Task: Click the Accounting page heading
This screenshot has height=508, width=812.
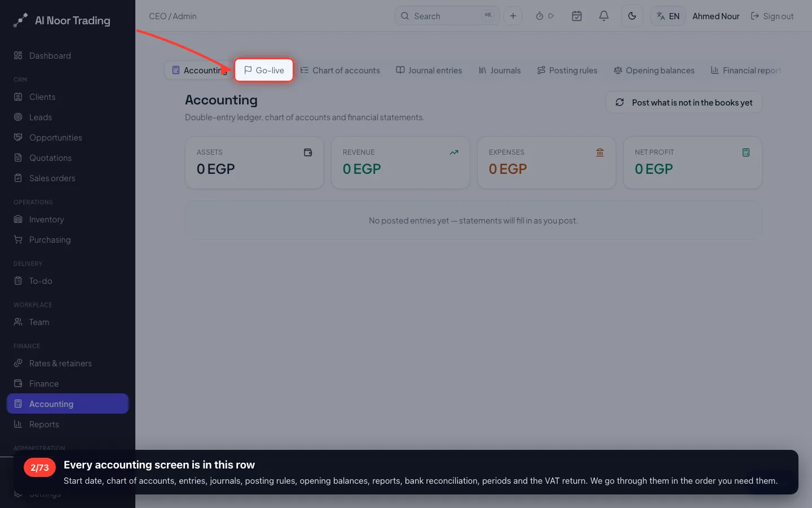Action: coord(221,100)
